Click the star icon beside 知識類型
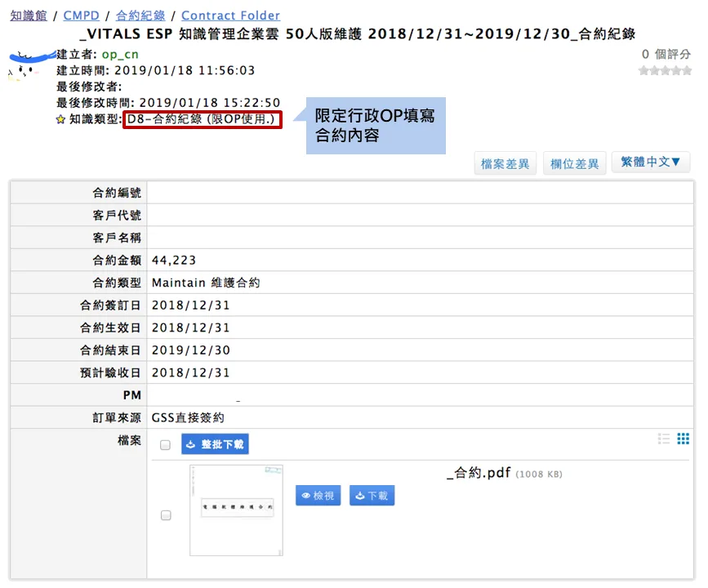Viewport: 708px width, 588px height. (x=60, y=120)
